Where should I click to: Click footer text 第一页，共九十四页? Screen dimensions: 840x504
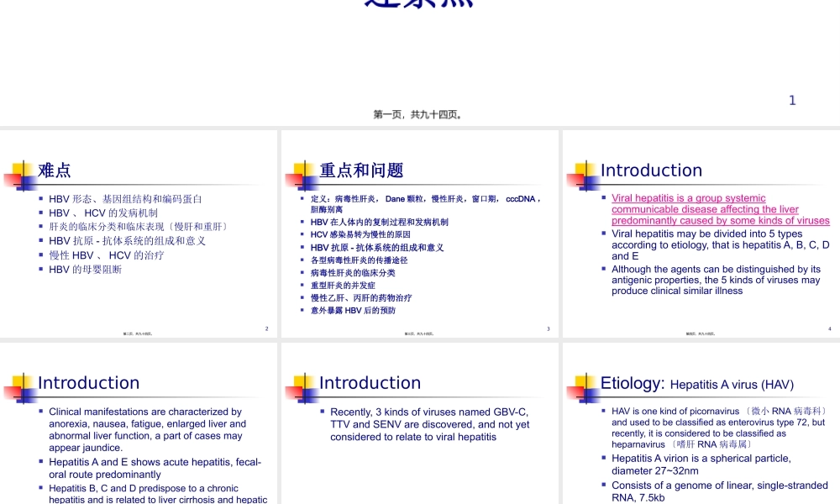point(419,114)
